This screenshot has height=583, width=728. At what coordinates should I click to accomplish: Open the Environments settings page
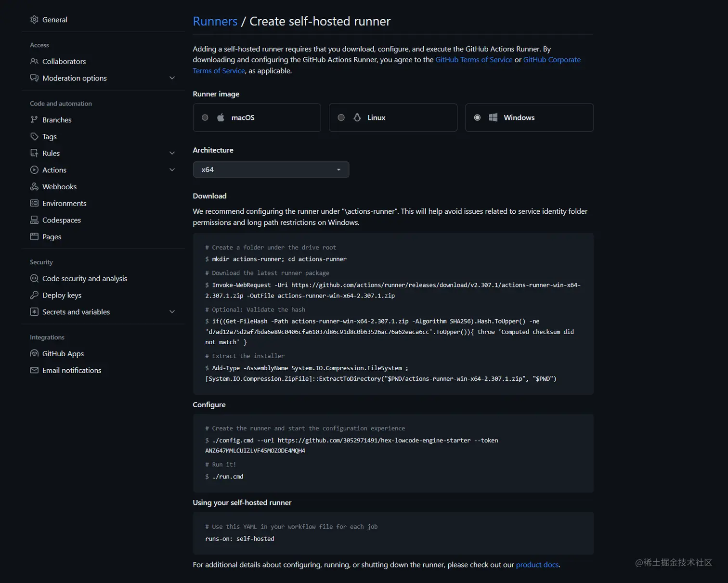pyautogui.click(x=65, y=204)
